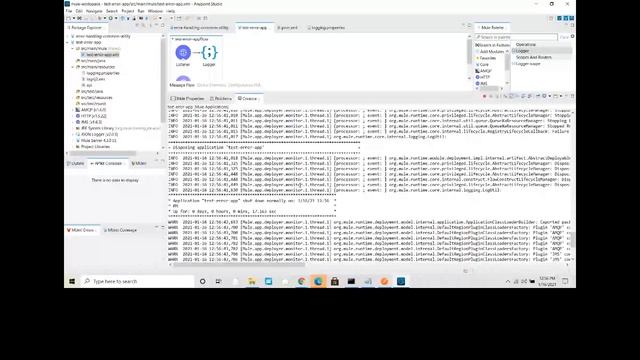The height and width of the screenshot is (360, 640).
Task: Open Chrome from the taskbar
Action: coord(301,281)
